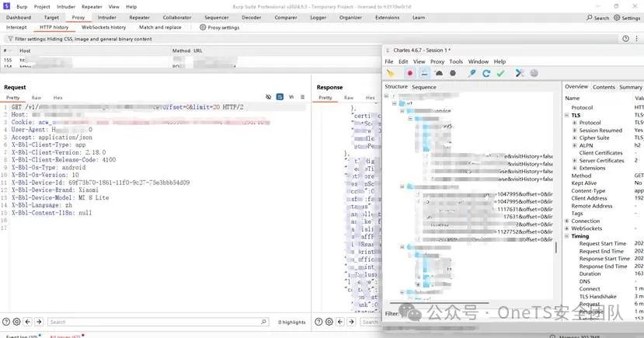The image size is (644, 338).
Task: Expand the Extensions row in Charles
Action: tap(575, 168)
